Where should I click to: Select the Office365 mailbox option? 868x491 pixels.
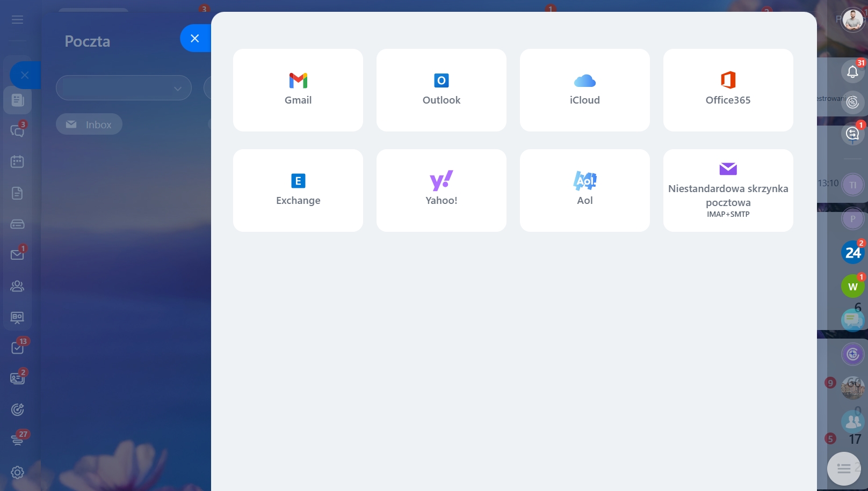point(728,90)
